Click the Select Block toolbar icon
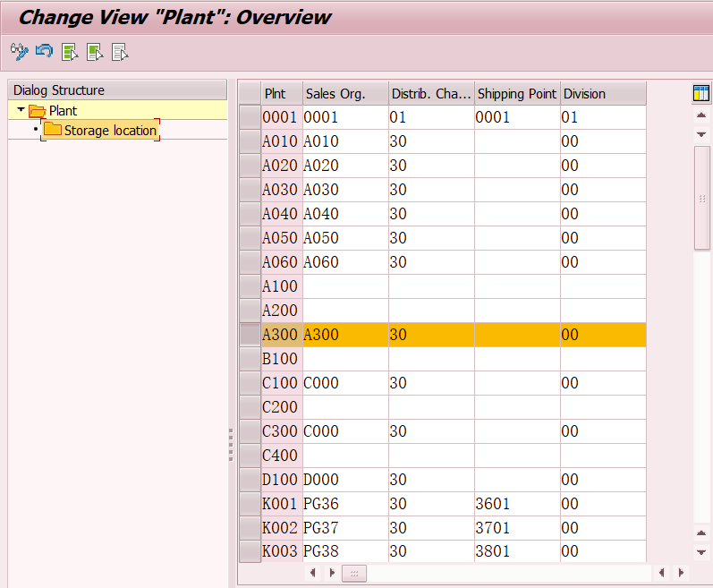 tap(95, 52)
